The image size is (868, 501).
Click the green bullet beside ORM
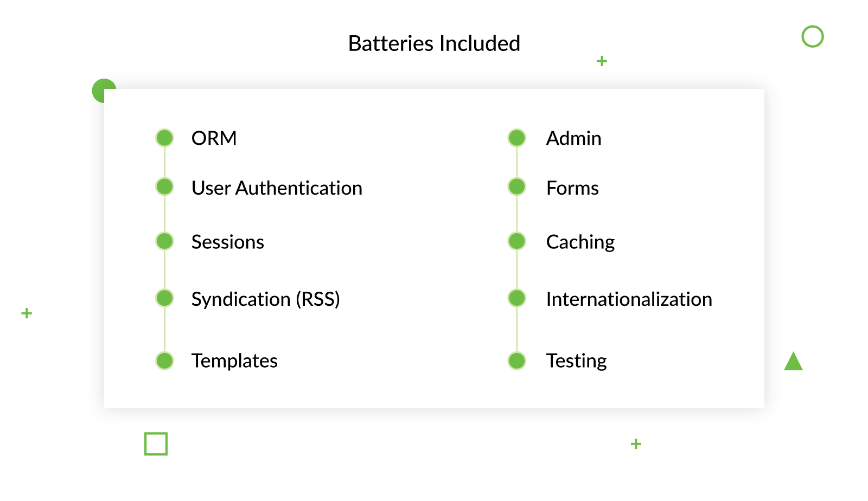click(164, 138)
